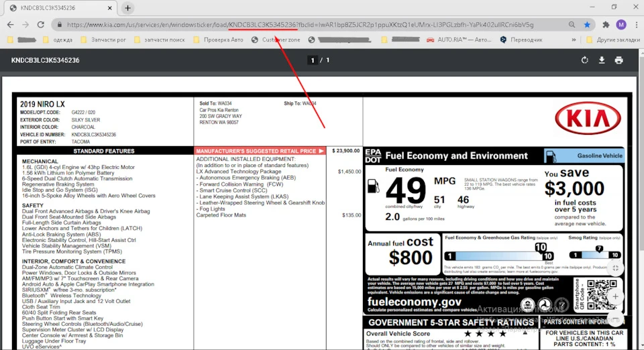Download the PDF window sticker

(x=602, y=60)
